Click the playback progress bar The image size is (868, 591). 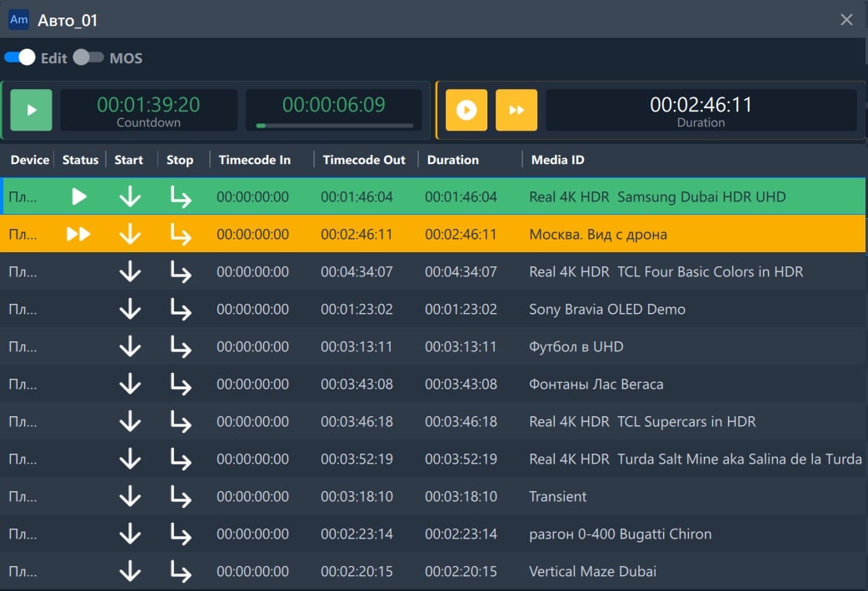[334, 126]
